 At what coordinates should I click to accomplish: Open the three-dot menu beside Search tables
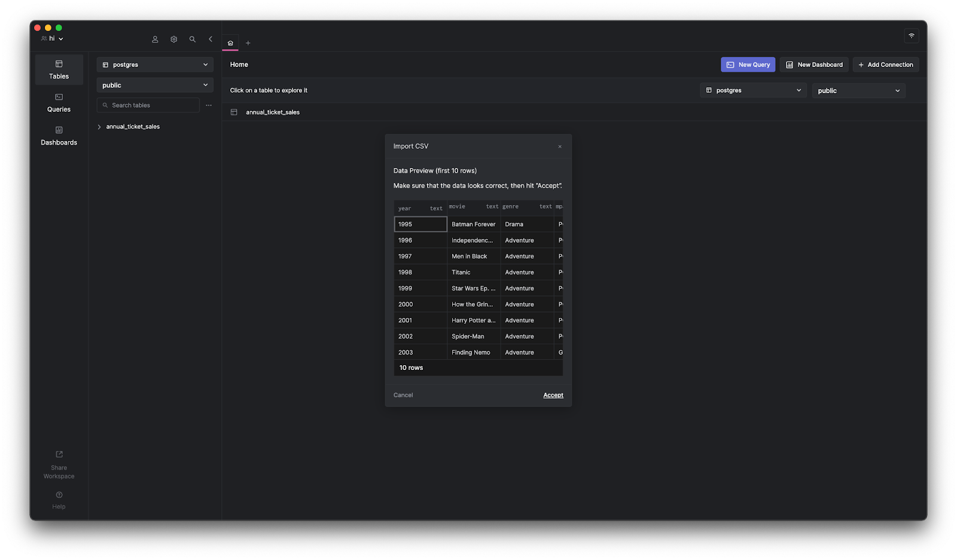click(x=209, y=105)
